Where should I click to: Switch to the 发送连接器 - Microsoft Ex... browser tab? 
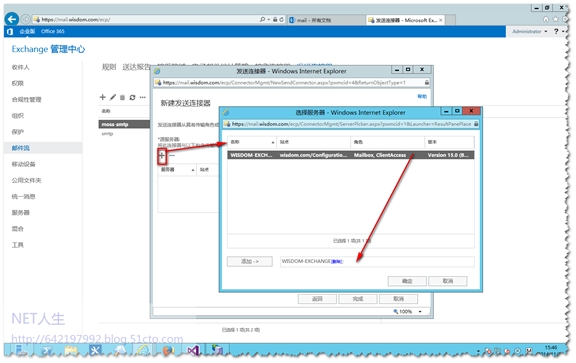(x=406, y=20)
